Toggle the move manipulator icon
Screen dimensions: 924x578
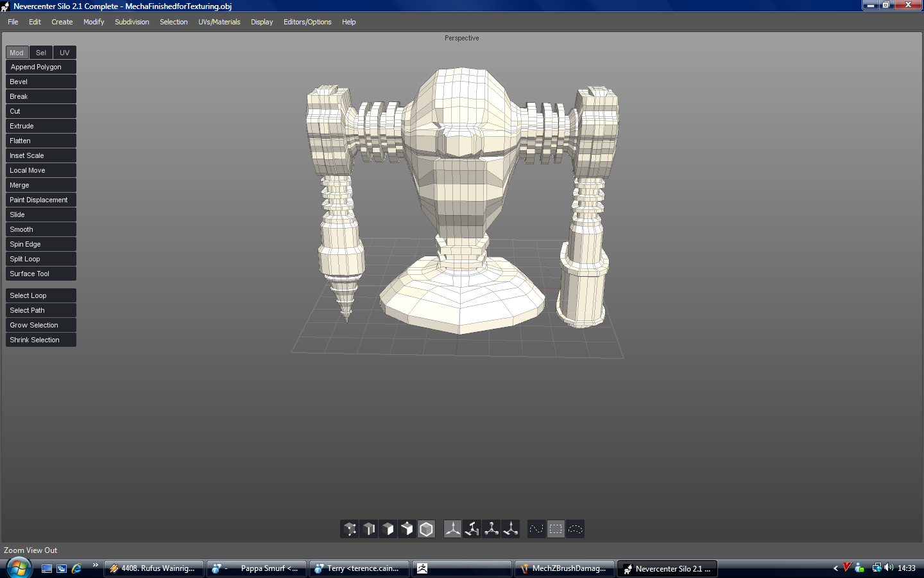click(x=453, y=529)
